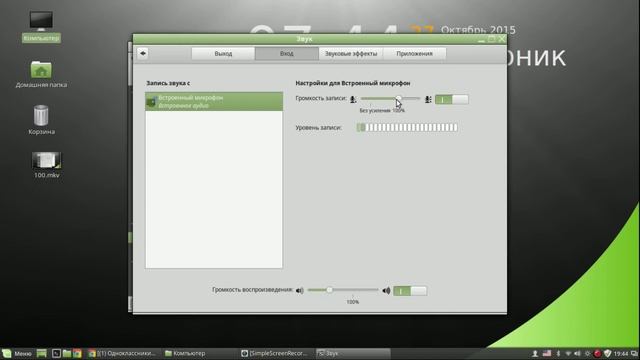This screenshot has height=360, width=640.
Task: Launch Chrome from the panel launcher
Action: [x=77, y=353]
